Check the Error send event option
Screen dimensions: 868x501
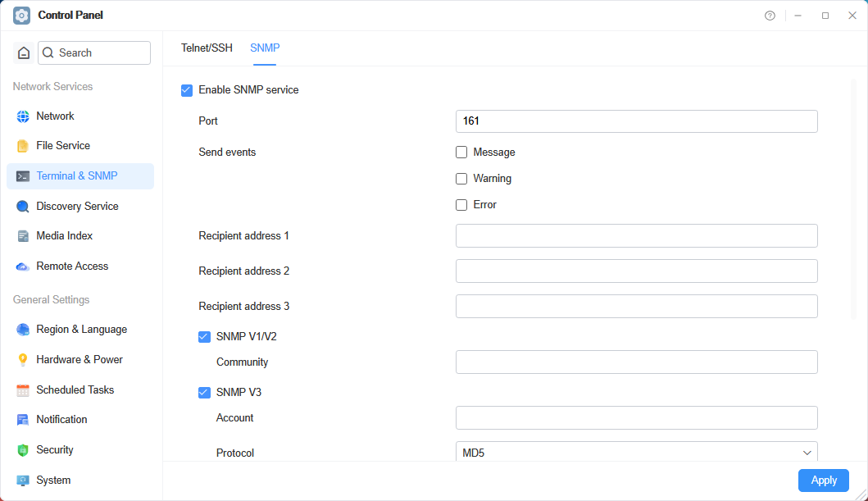[x=461, y=204]
